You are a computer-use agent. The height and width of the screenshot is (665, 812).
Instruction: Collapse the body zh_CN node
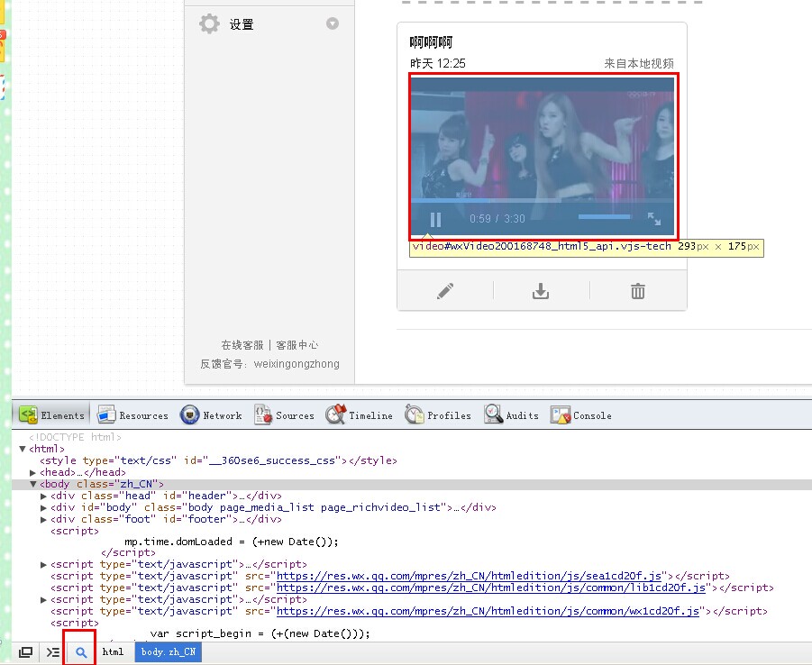click(33, 484)
